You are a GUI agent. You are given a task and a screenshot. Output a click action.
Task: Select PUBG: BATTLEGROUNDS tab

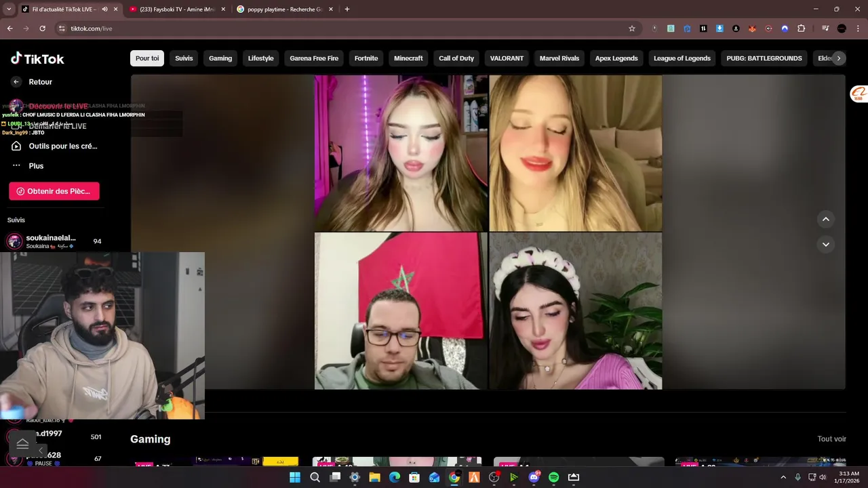click(764, 58)
